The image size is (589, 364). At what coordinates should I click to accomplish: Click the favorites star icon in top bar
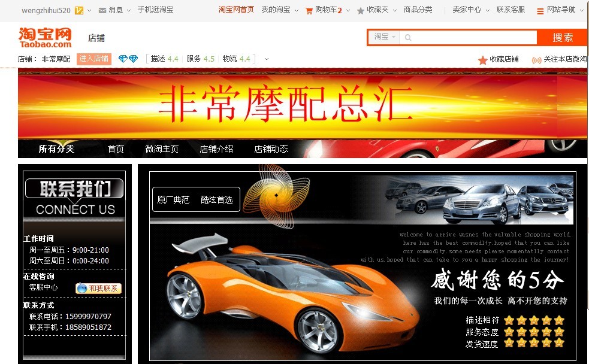361,11
